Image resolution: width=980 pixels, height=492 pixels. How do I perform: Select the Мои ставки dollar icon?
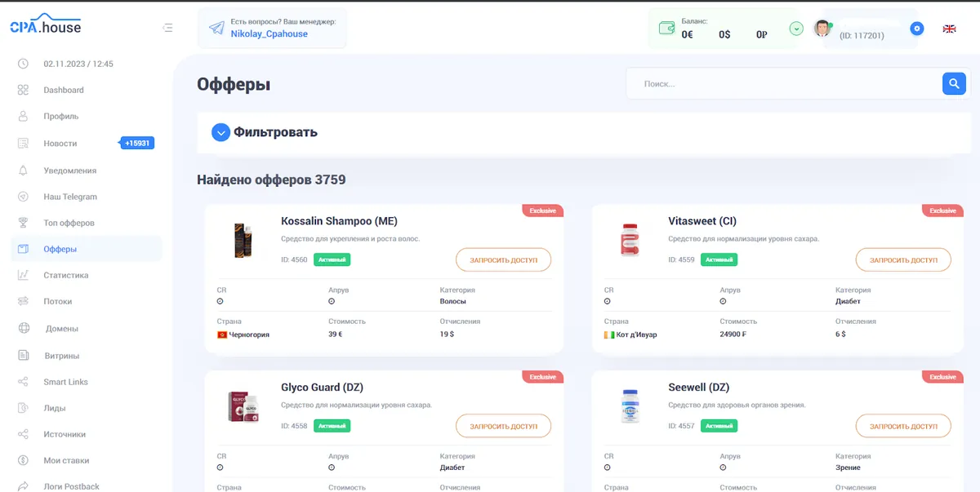(24, 459)
